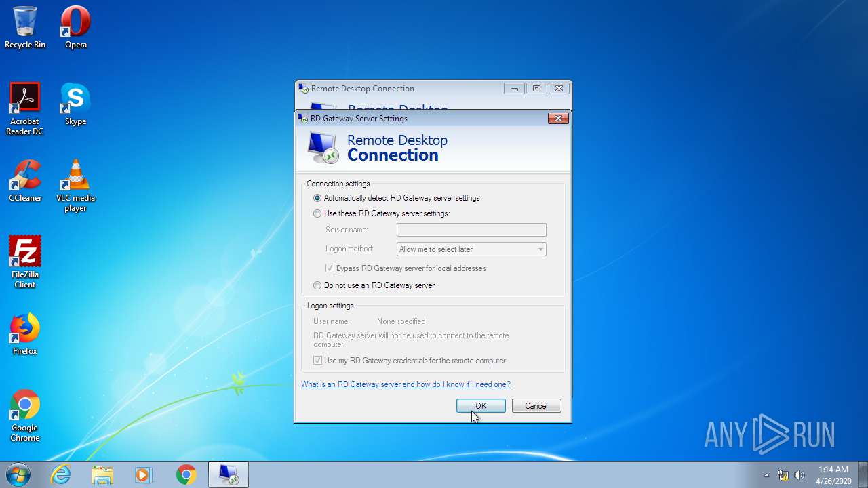868x488 pixels.
Task: Close the Remote Desktop Connection background window
Action: click(559, 89)
